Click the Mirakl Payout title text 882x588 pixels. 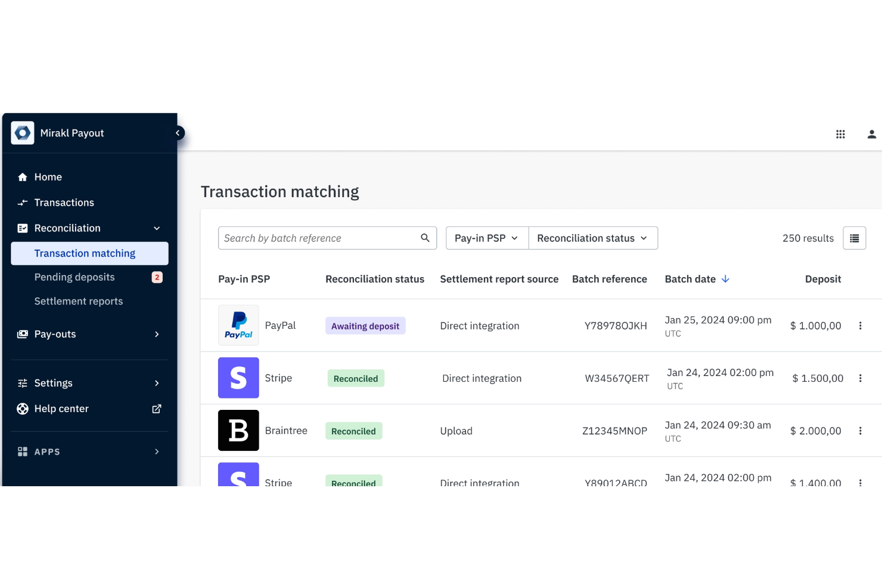point(72,133)
